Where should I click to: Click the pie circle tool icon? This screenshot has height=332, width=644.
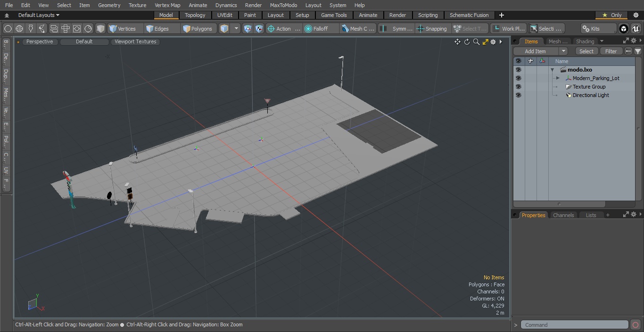point(88,29)
